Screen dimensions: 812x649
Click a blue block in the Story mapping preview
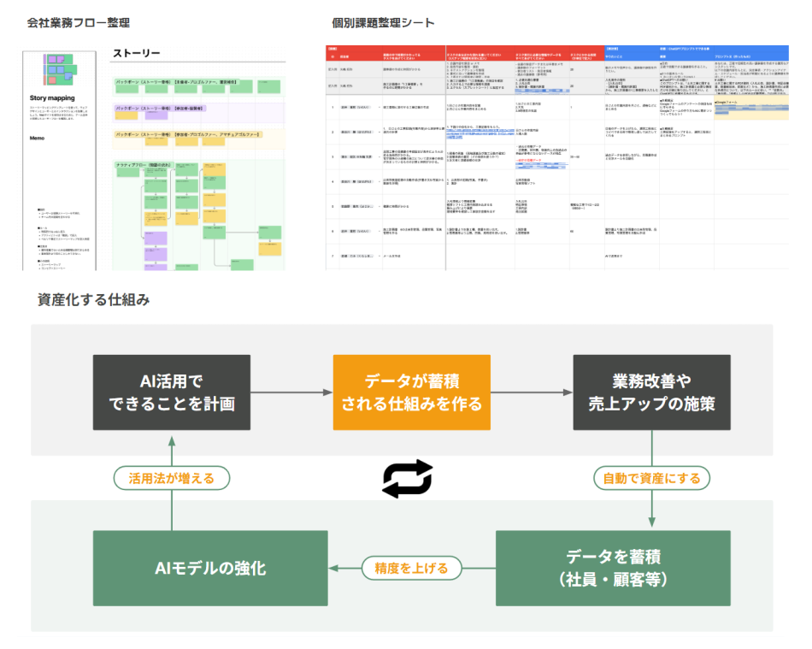point(53,69)
